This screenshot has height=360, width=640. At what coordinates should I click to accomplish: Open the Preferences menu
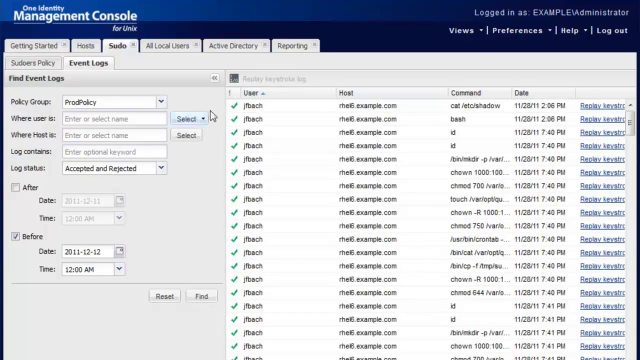[522, 31]
